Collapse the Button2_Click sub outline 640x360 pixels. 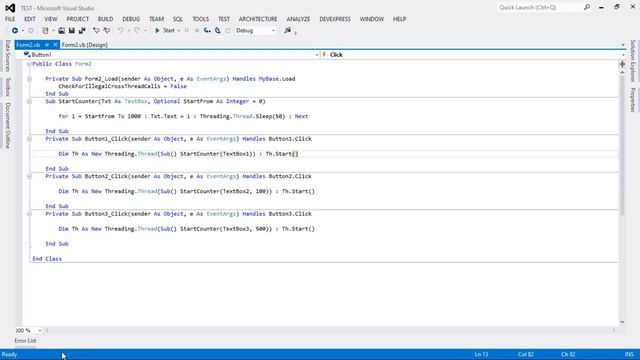(x=29, y=176)
